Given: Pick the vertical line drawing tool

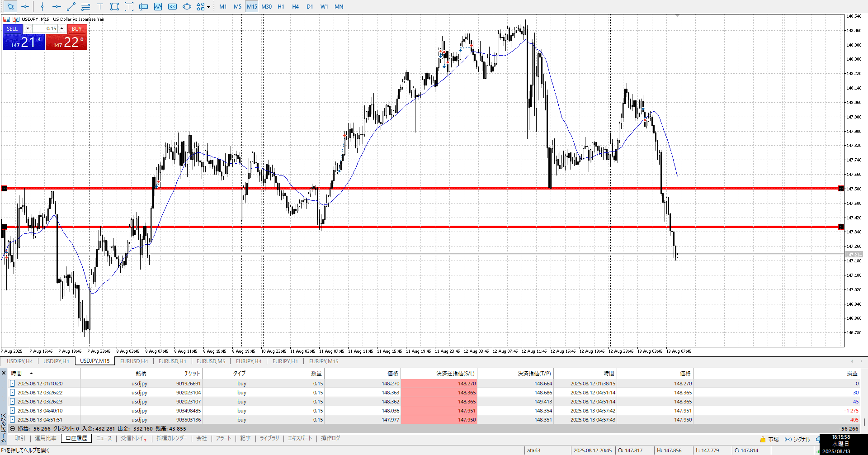Looking at the screenshot, I should pyautogui.click(x=42, y=7).
